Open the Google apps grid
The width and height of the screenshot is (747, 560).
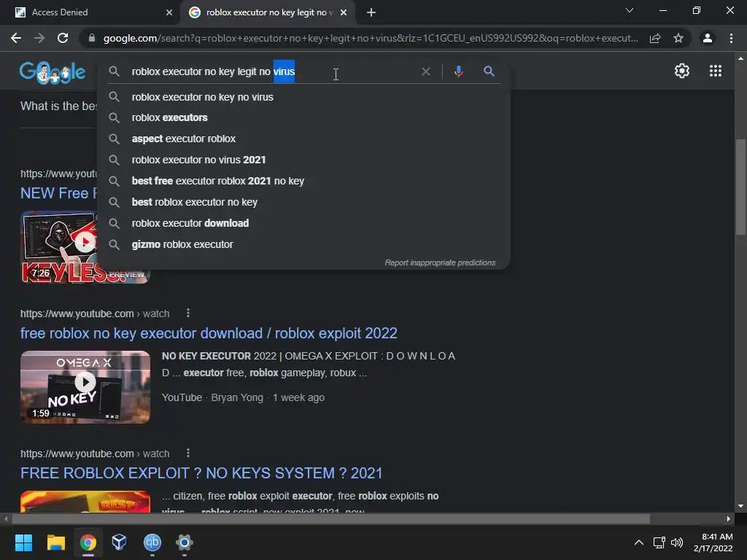point(716,71)
